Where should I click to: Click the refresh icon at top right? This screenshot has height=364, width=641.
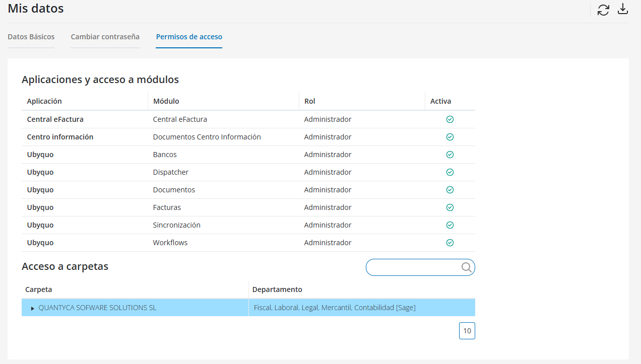[x=603, y=10]
